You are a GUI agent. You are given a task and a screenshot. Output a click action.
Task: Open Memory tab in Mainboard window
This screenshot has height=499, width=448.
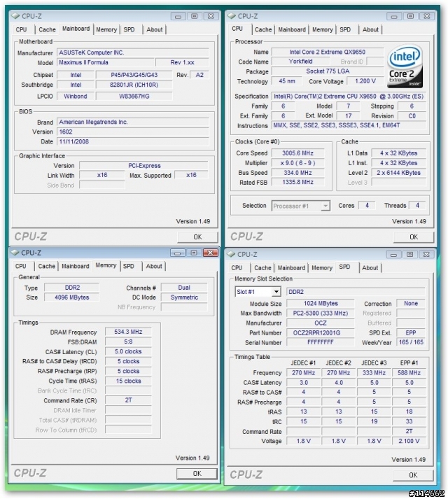tap(106, 29)
